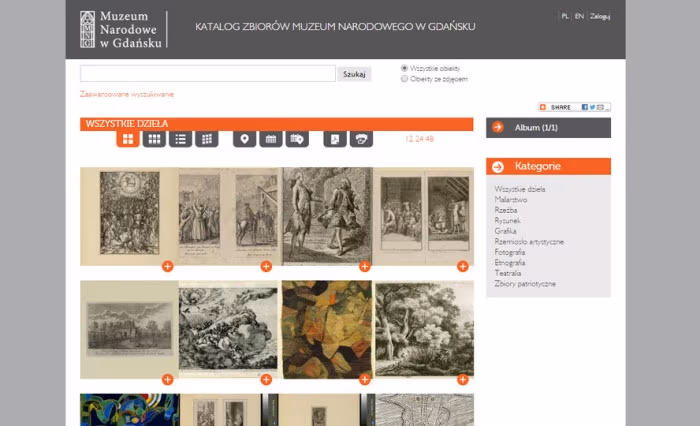Open the Album (1/1) panel
This screenshot has height=426, width=700.
pos(548,128)
